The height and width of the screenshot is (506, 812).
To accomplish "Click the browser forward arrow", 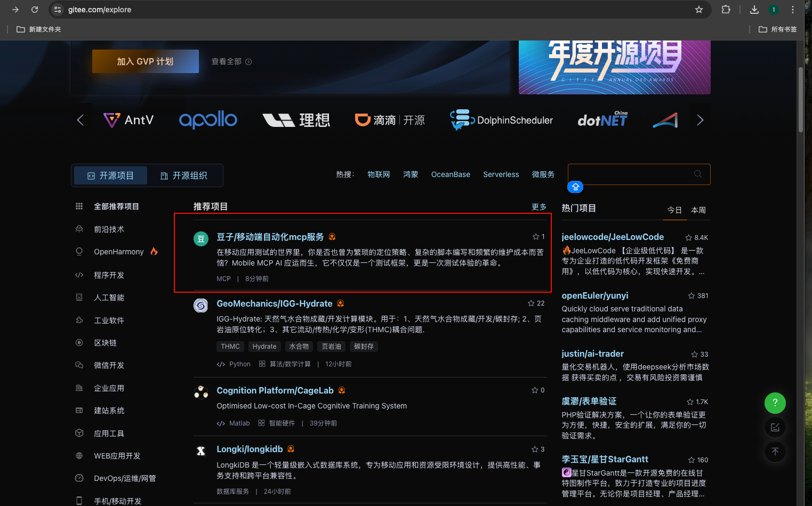I will tap(15, 10).
